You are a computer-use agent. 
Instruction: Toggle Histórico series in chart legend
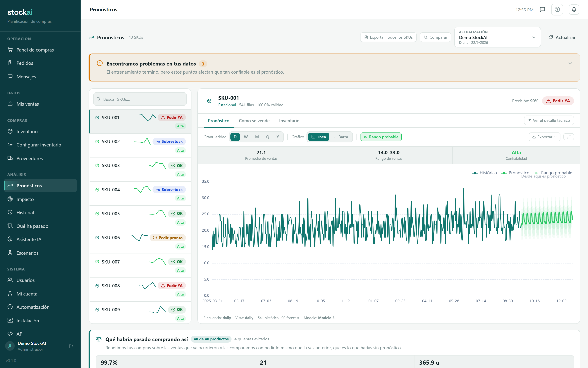coord(484,173)
